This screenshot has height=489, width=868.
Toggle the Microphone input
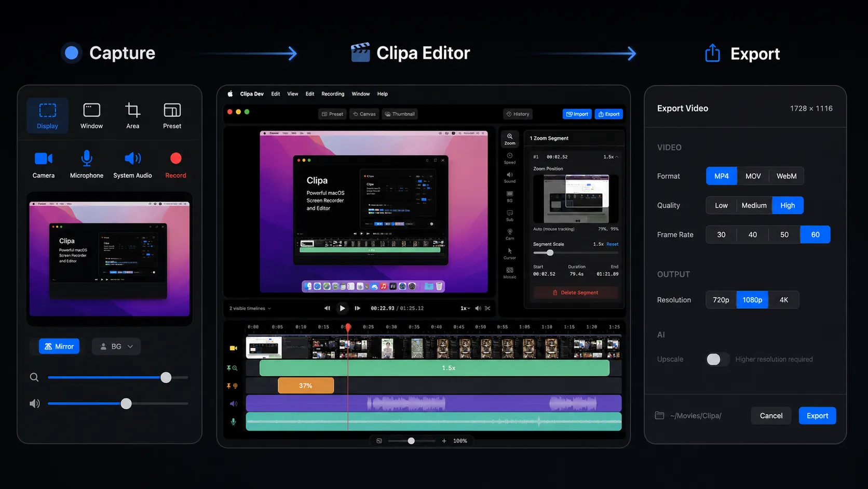[x=87, y=165]
